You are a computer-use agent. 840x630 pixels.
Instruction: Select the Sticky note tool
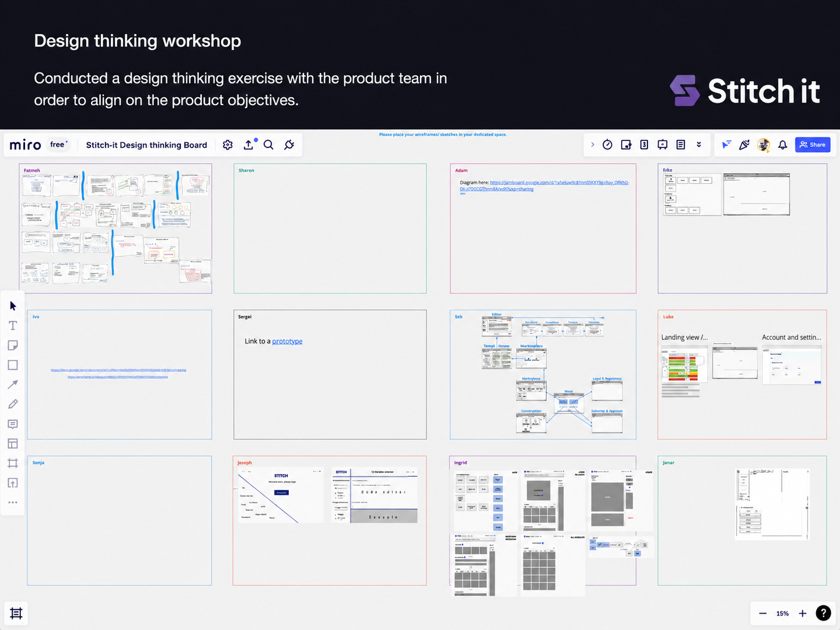click(13, 345)
